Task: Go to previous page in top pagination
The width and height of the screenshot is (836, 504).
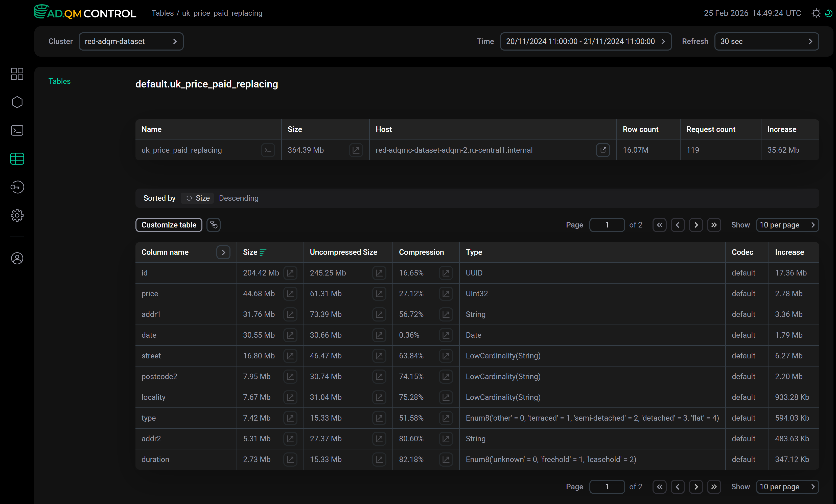Action: coord(678,225)
